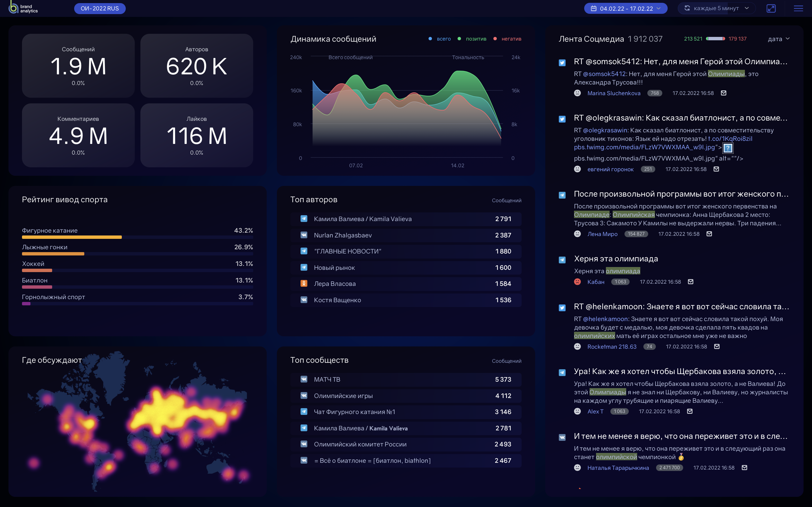The width and height of the screenshot is (812, 507).
Task: Expand the 'каждые 5 минут' refresh dropdown
Action: click(x=716, y=8)
